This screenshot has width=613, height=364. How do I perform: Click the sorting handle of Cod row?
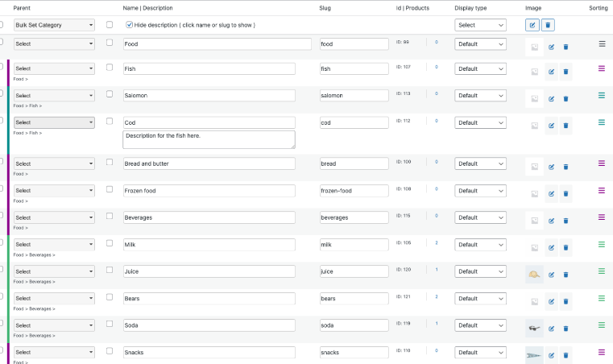click(602, 122)
